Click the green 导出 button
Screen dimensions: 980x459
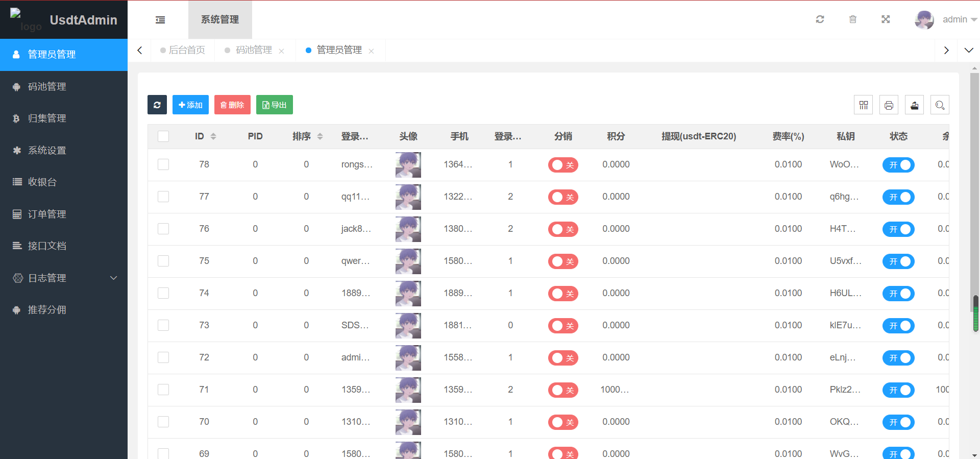pyautogui.click(x=274, y=105)
